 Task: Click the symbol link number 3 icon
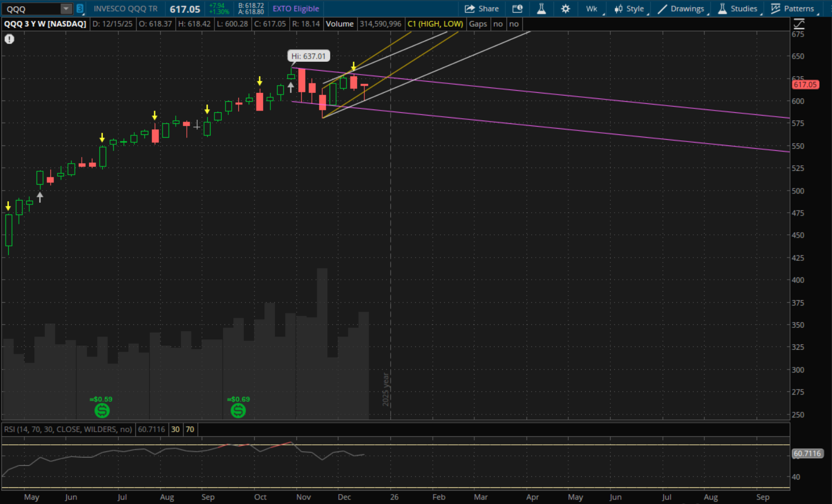coord(80,9)
